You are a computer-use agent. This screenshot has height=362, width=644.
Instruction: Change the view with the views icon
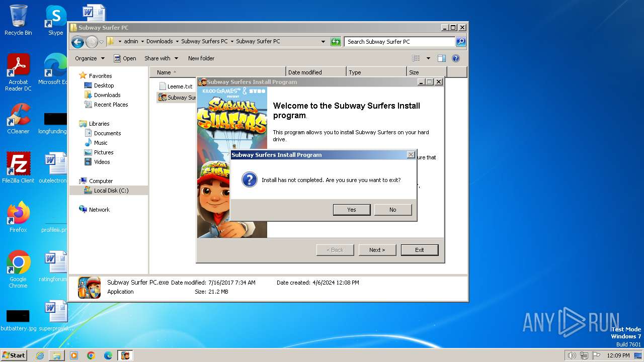coord(416,58)
